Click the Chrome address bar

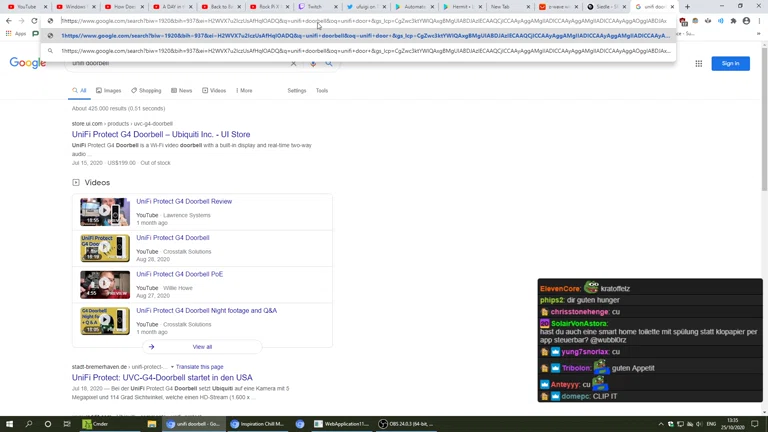pos(363,21)
